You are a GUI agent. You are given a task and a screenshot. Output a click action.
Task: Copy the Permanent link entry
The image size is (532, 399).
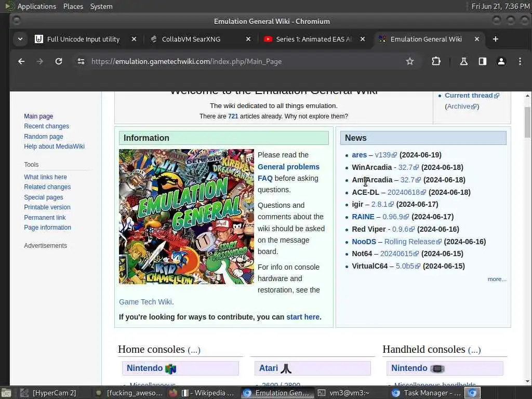[x=45, y=218]
